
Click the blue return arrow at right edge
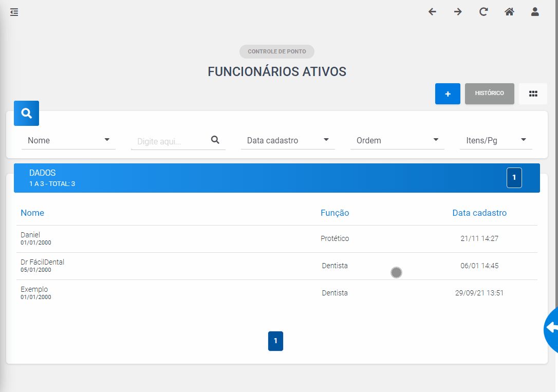tap(551, 329)
